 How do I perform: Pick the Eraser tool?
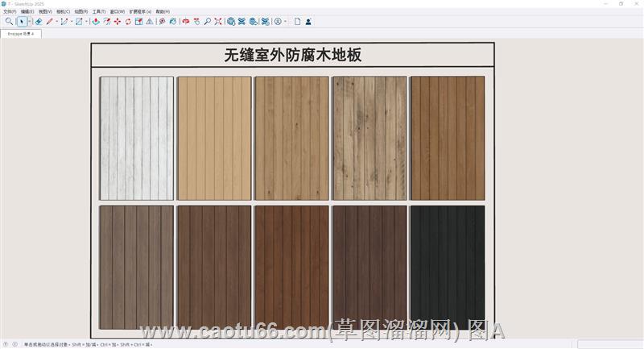39,22
